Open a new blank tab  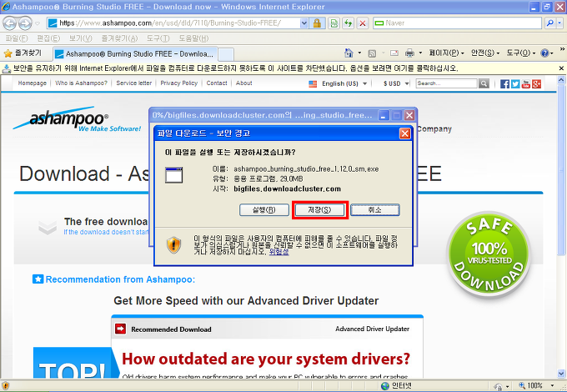point(226,54)
